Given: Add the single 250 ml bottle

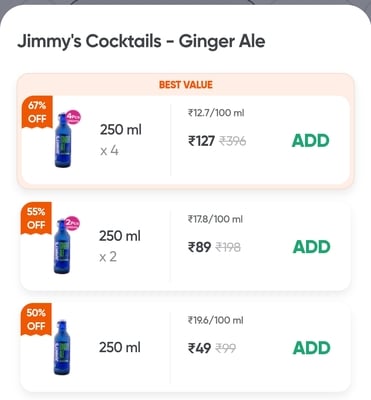Looking at the screenshot, I should coord(312,348).
